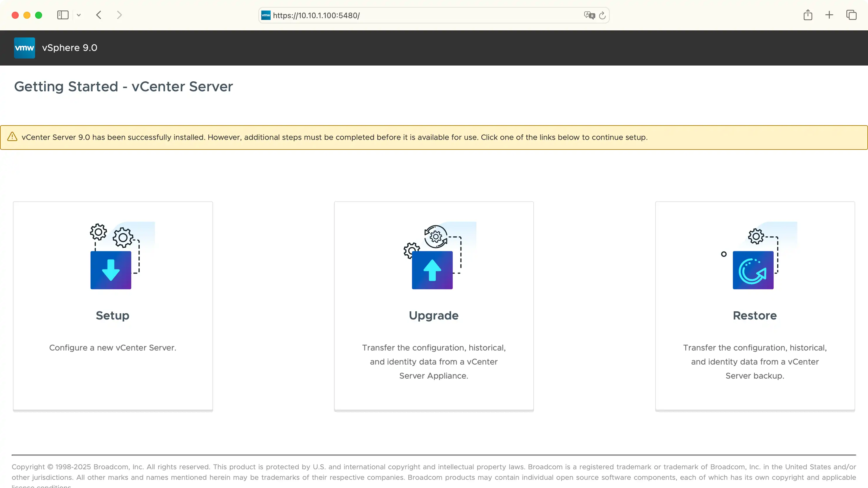The height and width of the screenshot is (488, 868).
Task: Click the vSphere 9.0 title text
Action: 70,48
